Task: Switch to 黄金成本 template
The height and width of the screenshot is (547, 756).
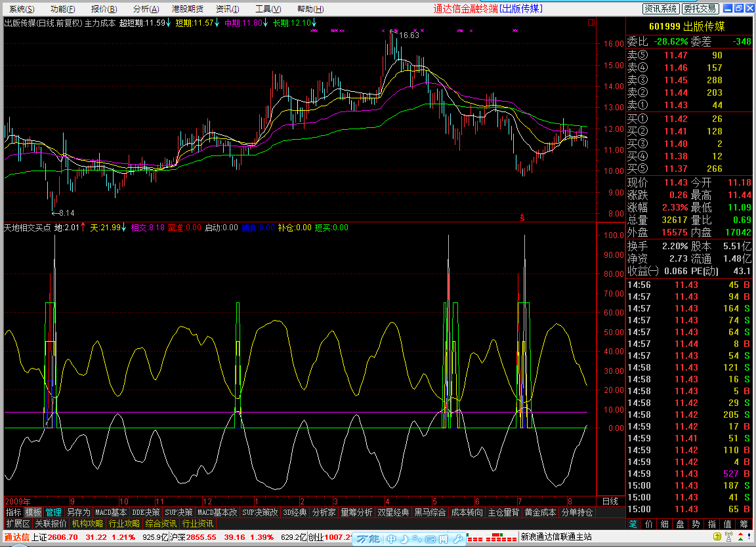Action: [x=540, y=512]
